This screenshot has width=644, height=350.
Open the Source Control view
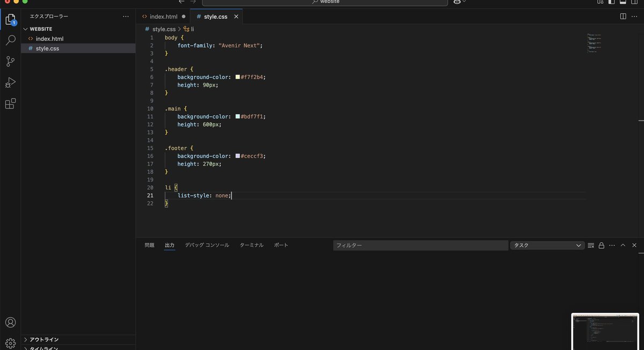[x=10, y=62]
